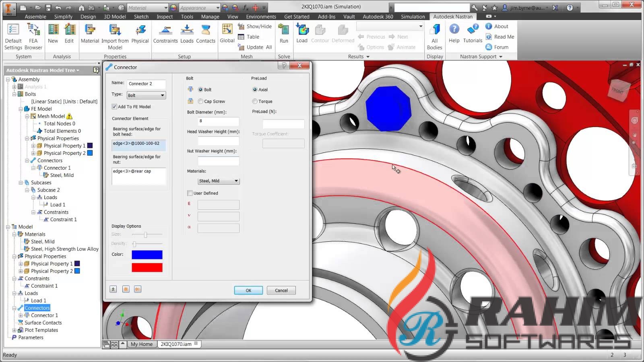
Task: Launch the FEA Browser tool
Action: 33,36
